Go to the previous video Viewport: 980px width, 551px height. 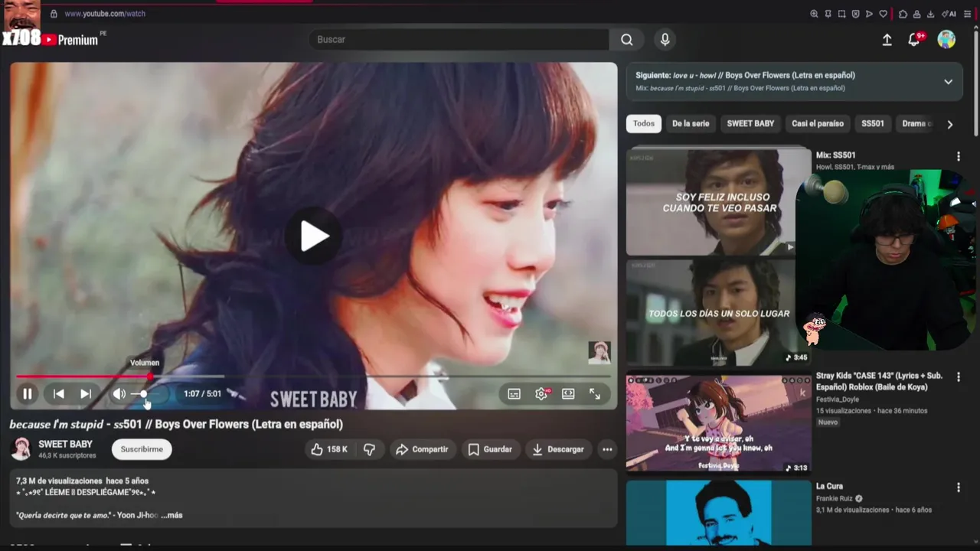59,394
